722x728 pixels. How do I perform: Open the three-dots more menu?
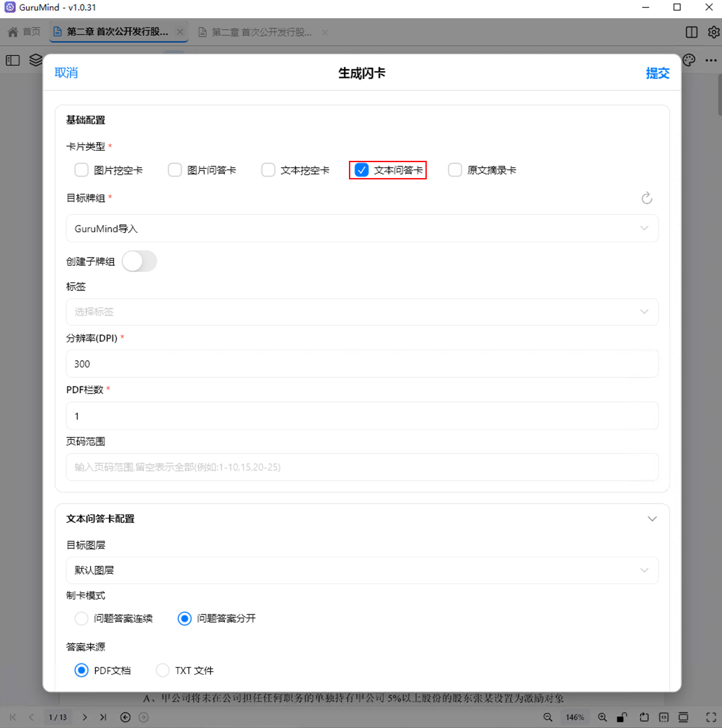711,60
